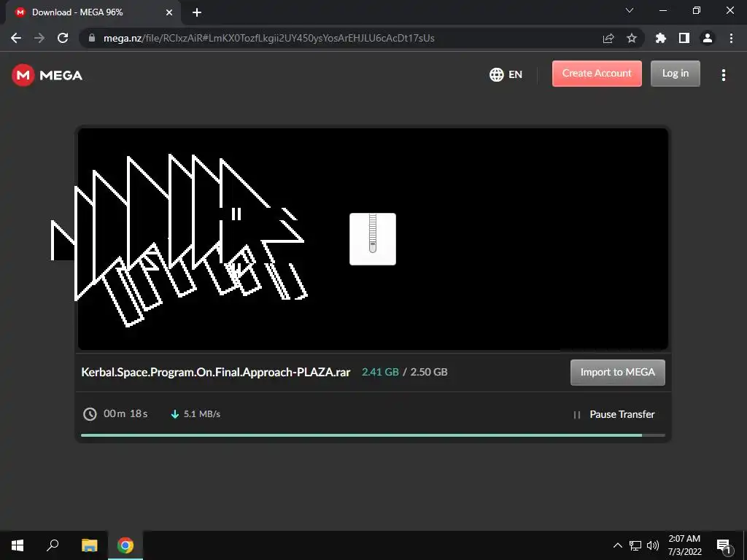Image resolution: width=747 pixels, height=560 pixels.
Task: Close the Download - MEGA tab
Action: point(169,12)
